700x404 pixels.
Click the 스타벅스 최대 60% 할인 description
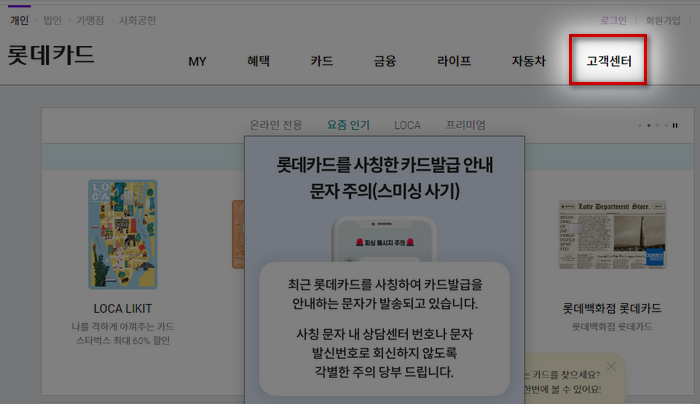click(123, 341)
